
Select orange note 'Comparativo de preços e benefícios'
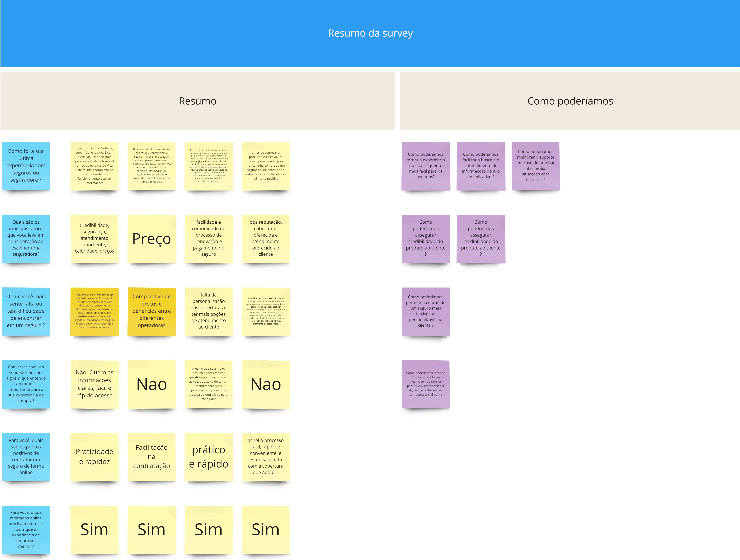pos(151,311)
